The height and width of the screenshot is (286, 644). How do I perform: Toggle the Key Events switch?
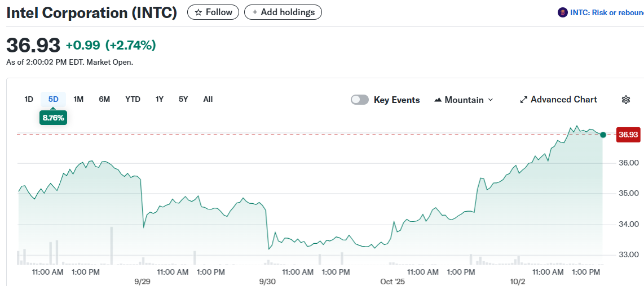360,100
